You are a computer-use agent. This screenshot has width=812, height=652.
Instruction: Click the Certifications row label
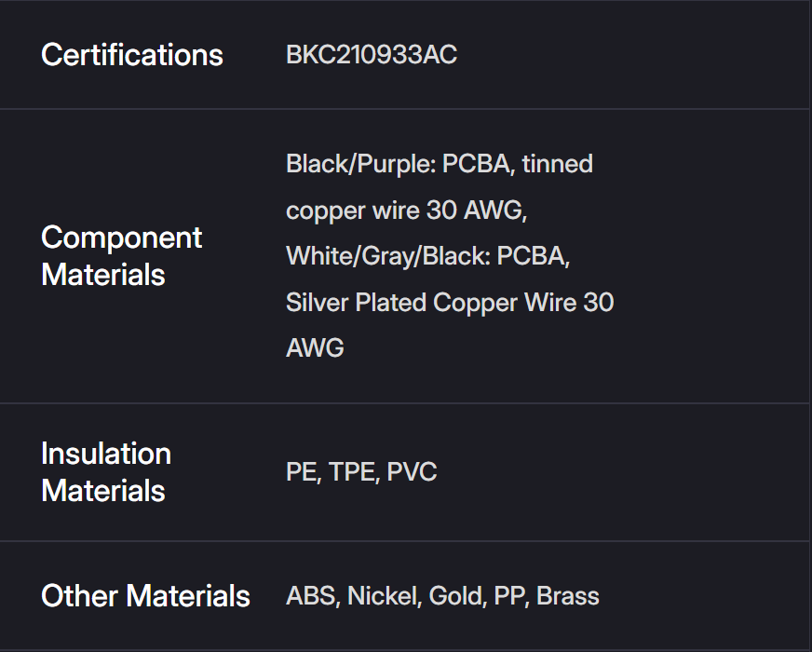[132, 55]
